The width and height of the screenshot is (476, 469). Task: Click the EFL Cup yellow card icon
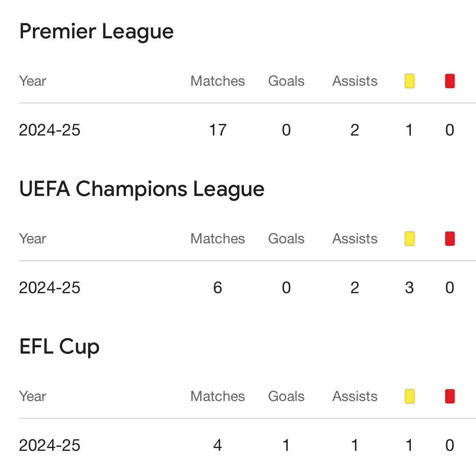(409, 396)
